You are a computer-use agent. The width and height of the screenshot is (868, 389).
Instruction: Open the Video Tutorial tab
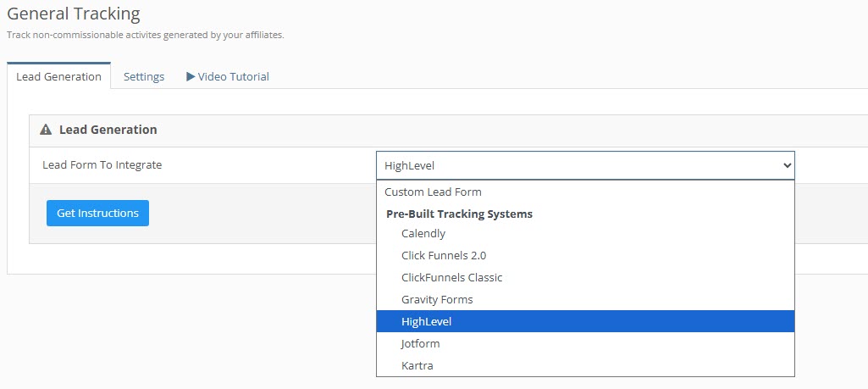coord(228,76)
